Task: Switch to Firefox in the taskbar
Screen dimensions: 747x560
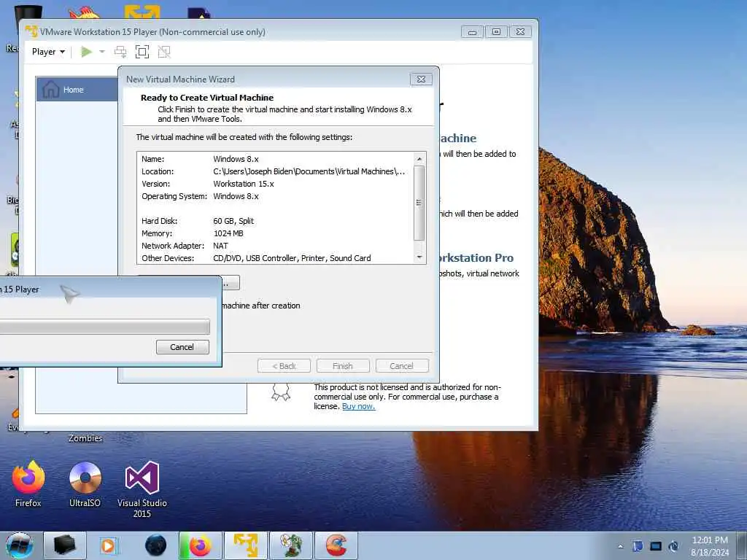Action: 201,545
